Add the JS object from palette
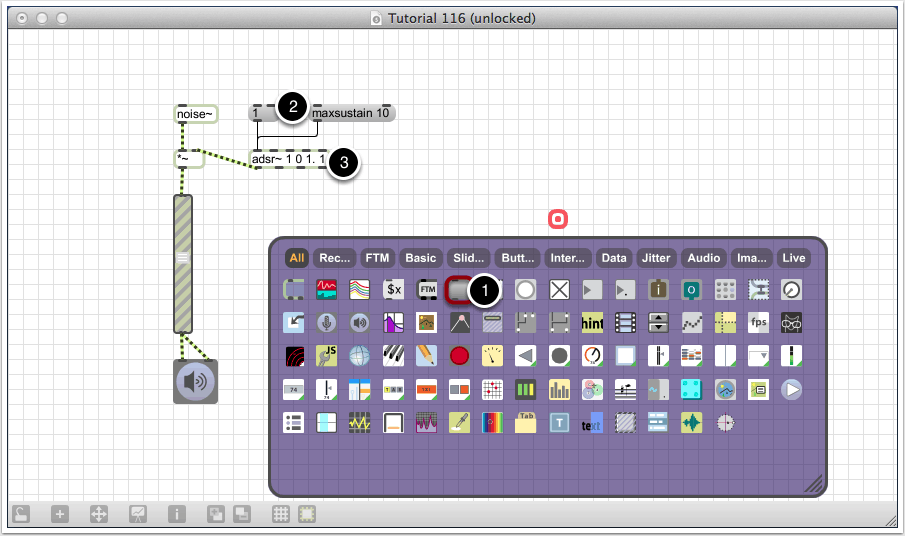 [327, 356]
